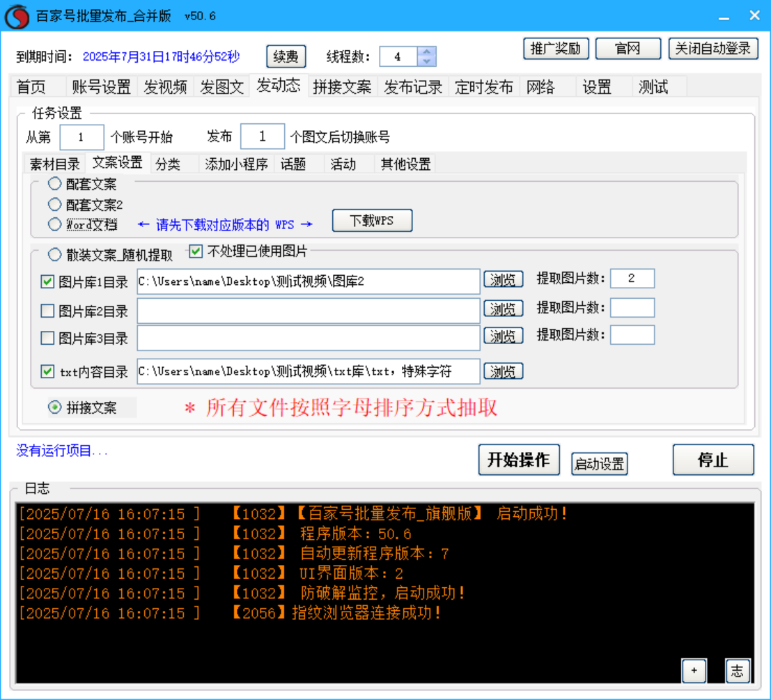771x700 pixels.
Task: Select the 发动态 tab
Action: tap(279, 85)
